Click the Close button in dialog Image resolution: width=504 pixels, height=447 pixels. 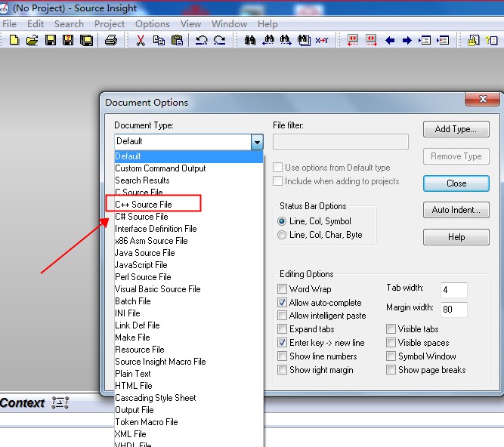point(456,183)
